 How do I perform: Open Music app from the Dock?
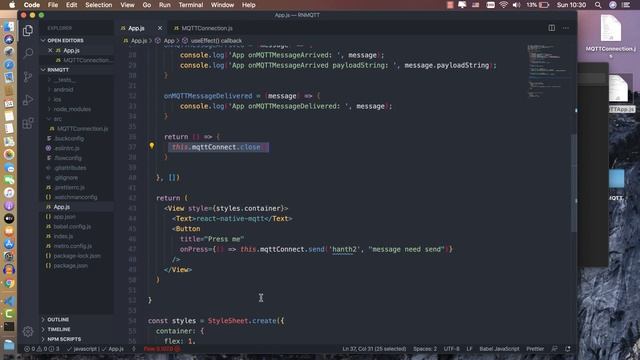coord(9,193)
